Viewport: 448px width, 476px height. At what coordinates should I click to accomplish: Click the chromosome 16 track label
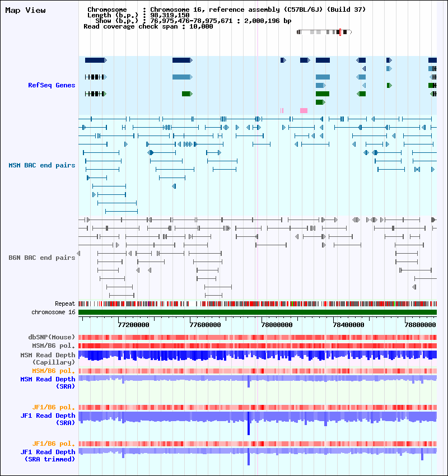53,312
